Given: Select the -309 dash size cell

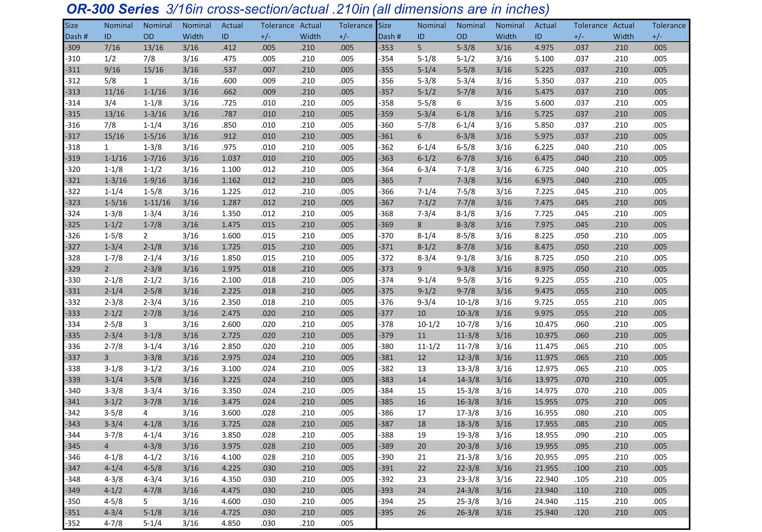Looking at the screenshot, I should pyautogui.click(x=73, y=48).
